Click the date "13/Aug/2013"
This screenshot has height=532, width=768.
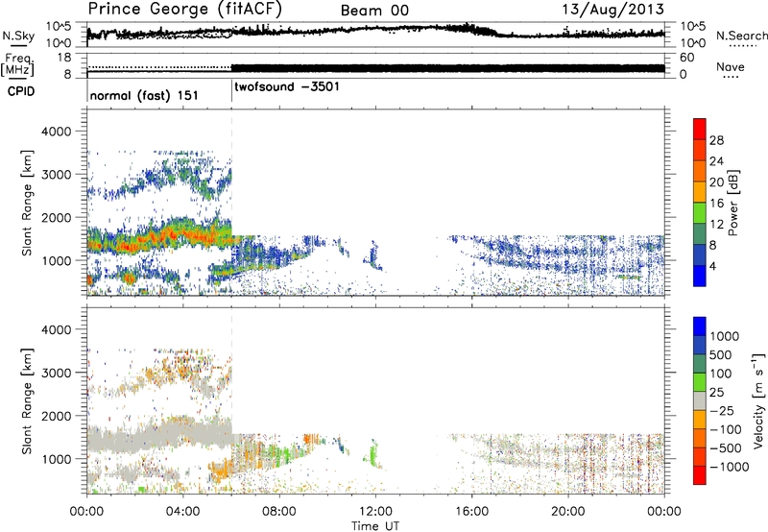[612, 10]
